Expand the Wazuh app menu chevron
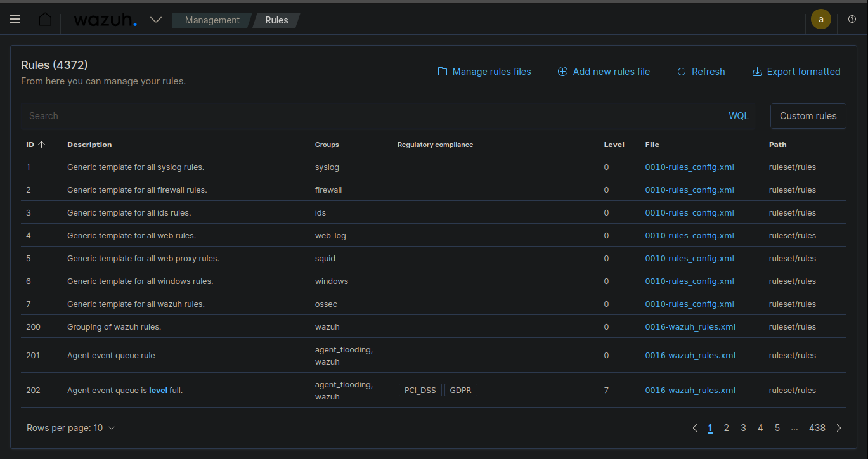The image size is (868, 459). (156, 20)
